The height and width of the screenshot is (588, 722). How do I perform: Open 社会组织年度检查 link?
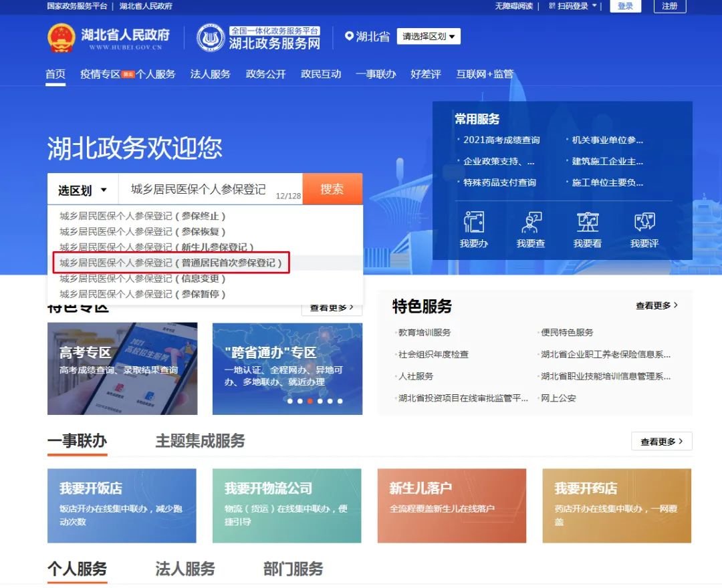(x=433, y=354)
